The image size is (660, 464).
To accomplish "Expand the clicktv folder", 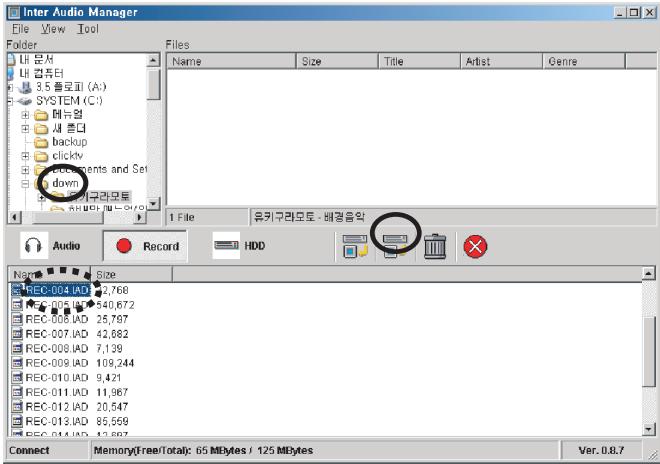I will click(25, 156).
